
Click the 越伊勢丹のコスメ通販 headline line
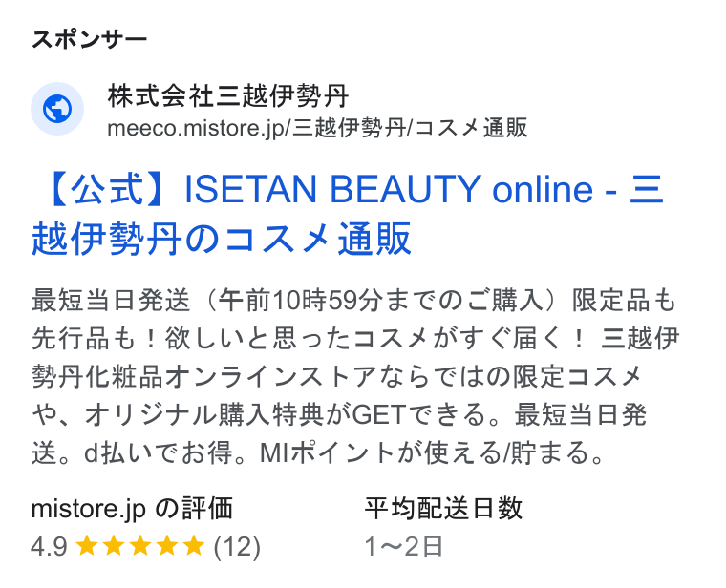pyautogui.click(x=222, y=239)
